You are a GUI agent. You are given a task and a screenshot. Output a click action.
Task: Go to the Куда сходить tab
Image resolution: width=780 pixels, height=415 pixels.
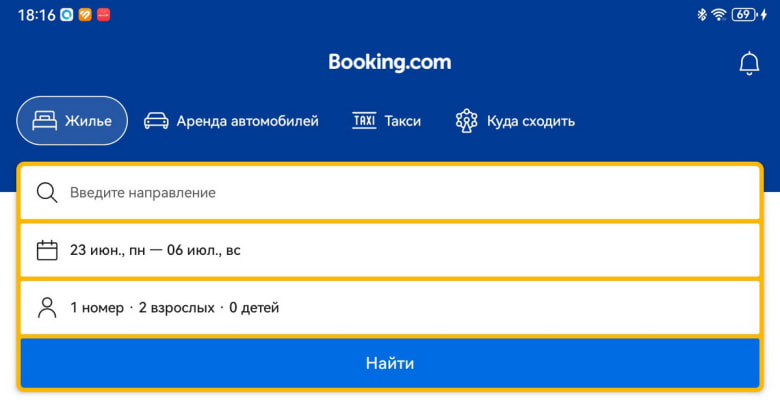coord(530,121)
